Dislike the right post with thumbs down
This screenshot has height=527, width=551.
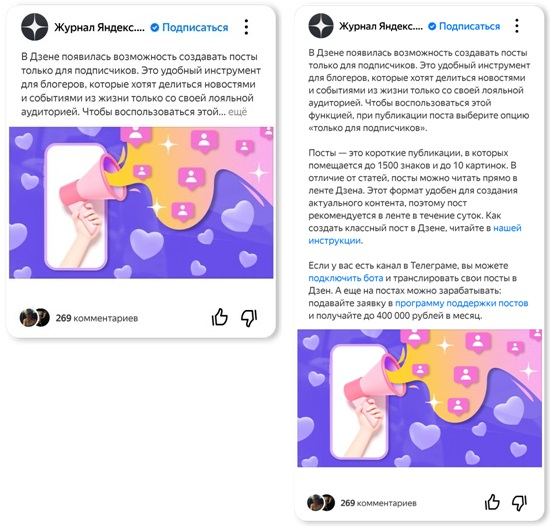(x=519, y=503)
